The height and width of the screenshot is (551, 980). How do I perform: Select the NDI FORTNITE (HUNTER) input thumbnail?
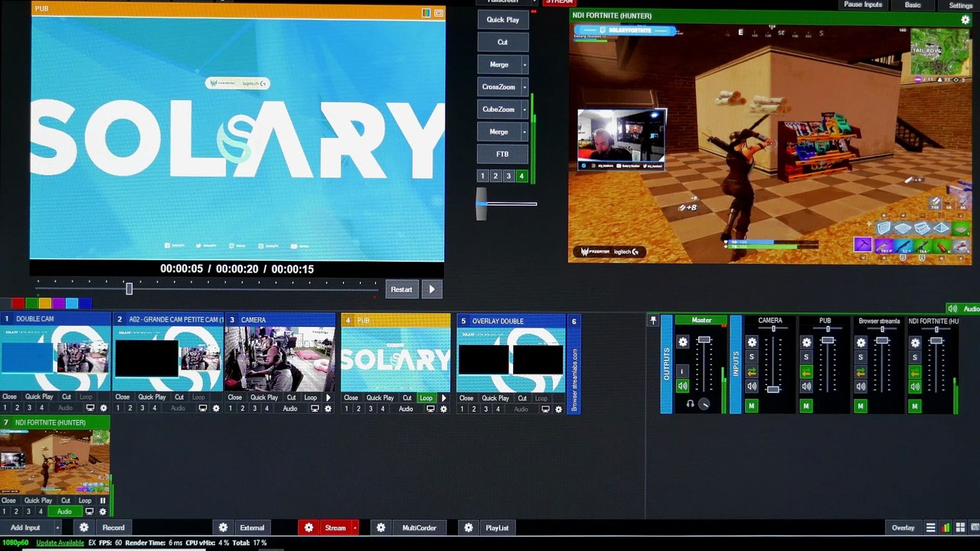click(55, 461)
